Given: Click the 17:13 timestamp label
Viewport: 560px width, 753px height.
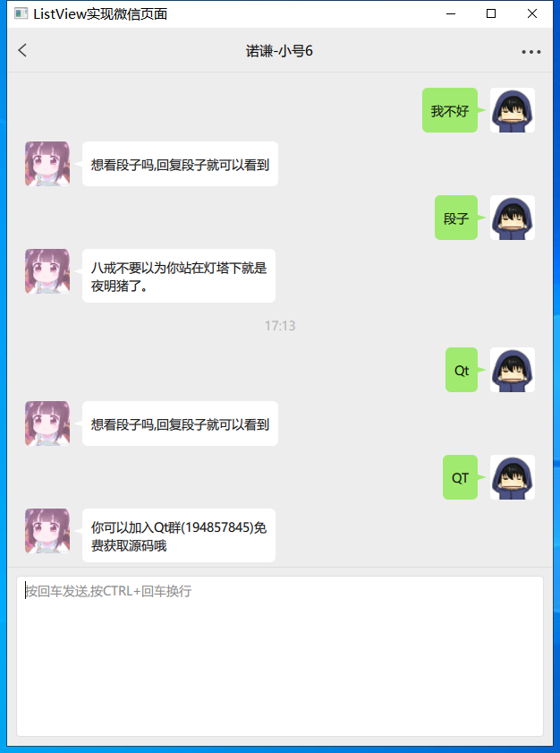Looking at the screenshot, I should pyautogui.click(x=280, y=326).
